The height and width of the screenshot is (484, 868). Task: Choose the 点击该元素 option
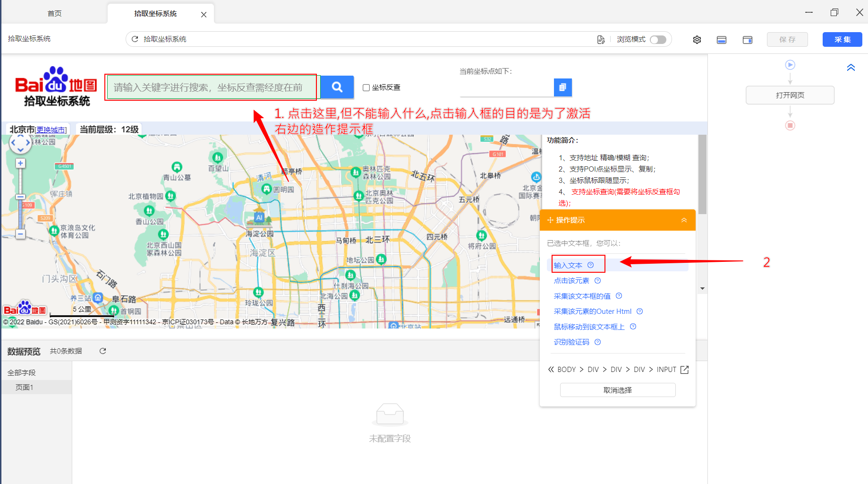[571, 281]
